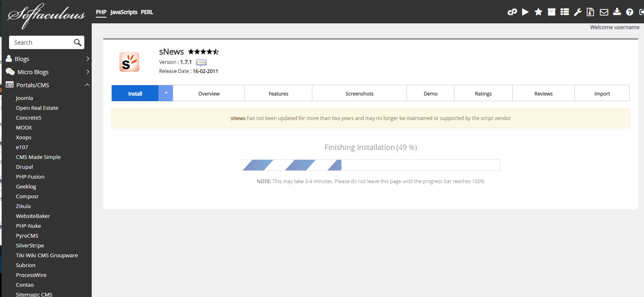Open the envelope email settings icon
This screenshot has height=297, width=644.
pyautogui.click(x=604, y=12)
